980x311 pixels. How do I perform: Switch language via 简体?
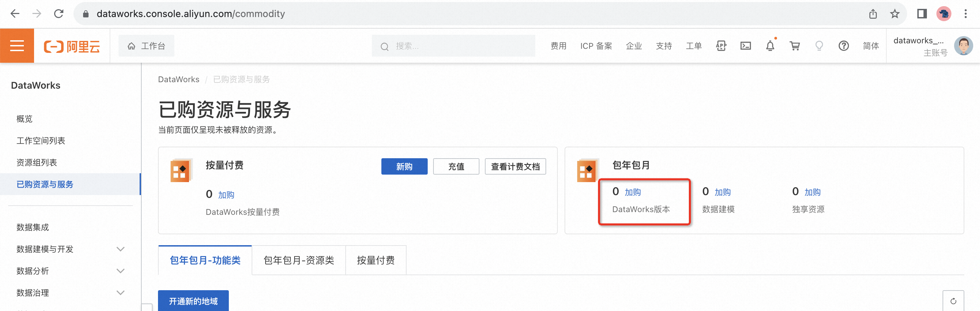[x=871, y=46]
